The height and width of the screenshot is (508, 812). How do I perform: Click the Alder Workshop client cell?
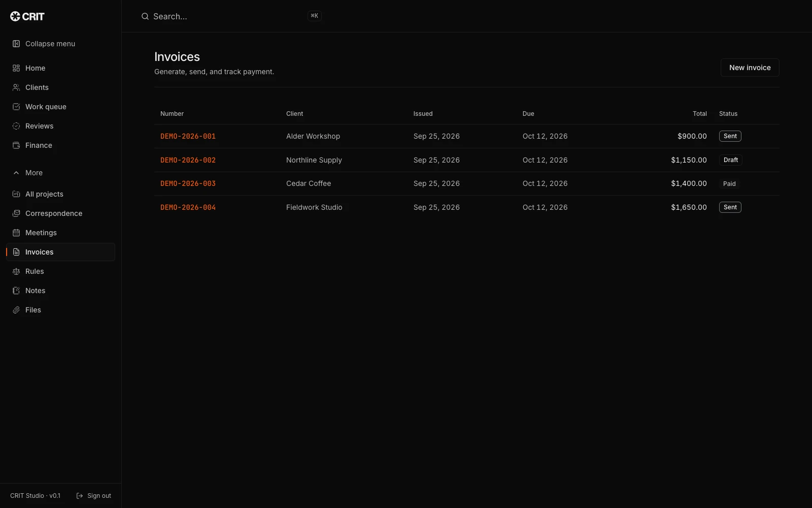pos(313,136)
